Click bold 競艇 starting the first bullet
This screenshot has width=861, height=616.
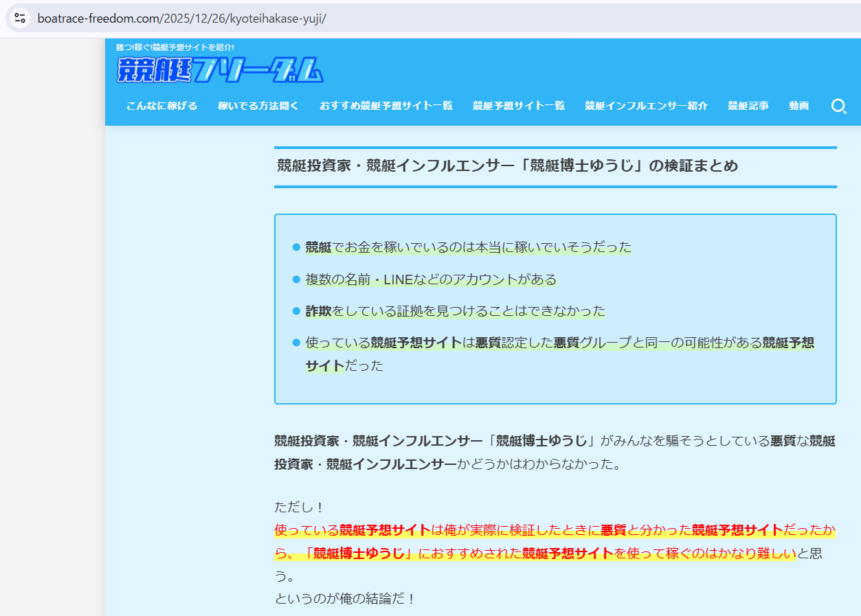pyautogui.click(x=318, y=247)
